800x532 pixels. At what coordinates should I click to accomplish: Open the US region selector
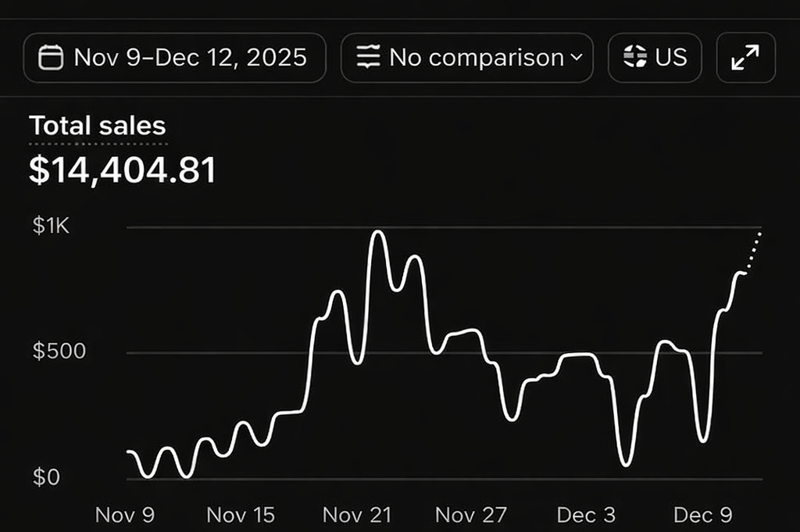655,58
